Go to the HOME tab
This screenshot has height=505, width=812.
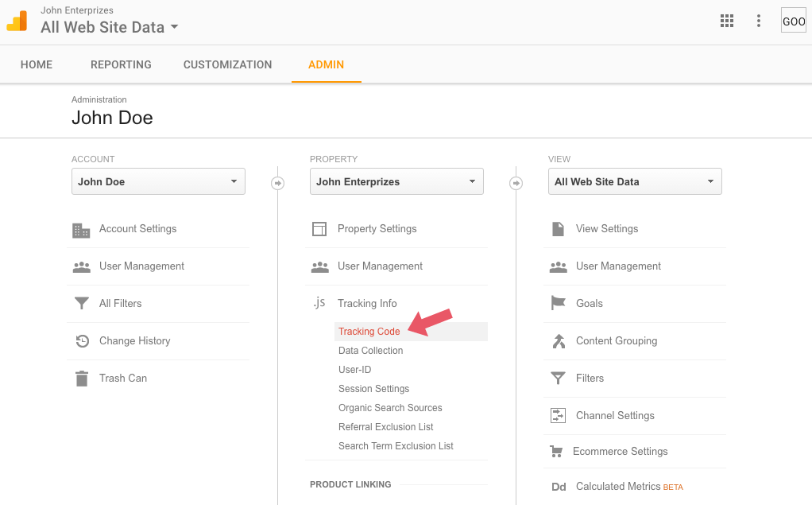pos(37,64)
